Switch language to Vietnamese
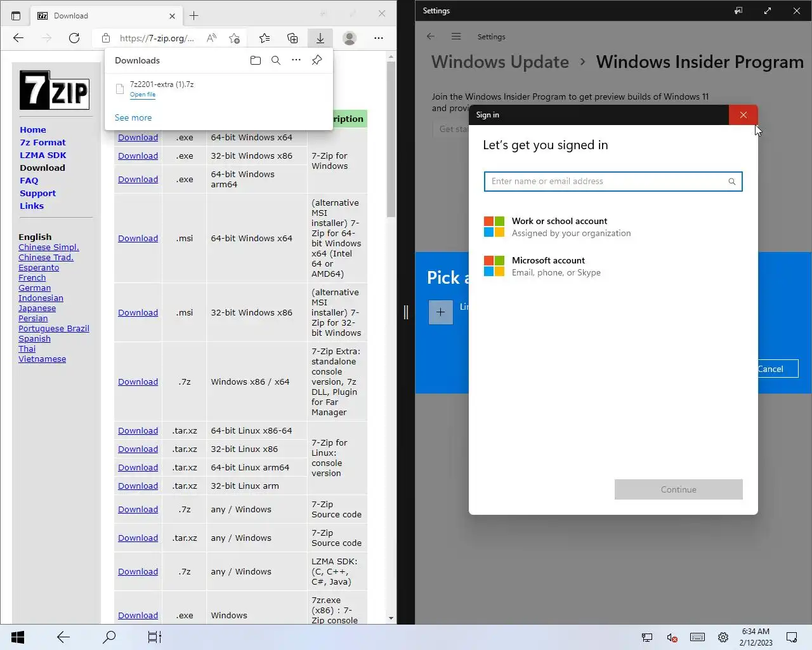Image resolution: width=812 pixels, height=650 pixels. pos(43,359)
